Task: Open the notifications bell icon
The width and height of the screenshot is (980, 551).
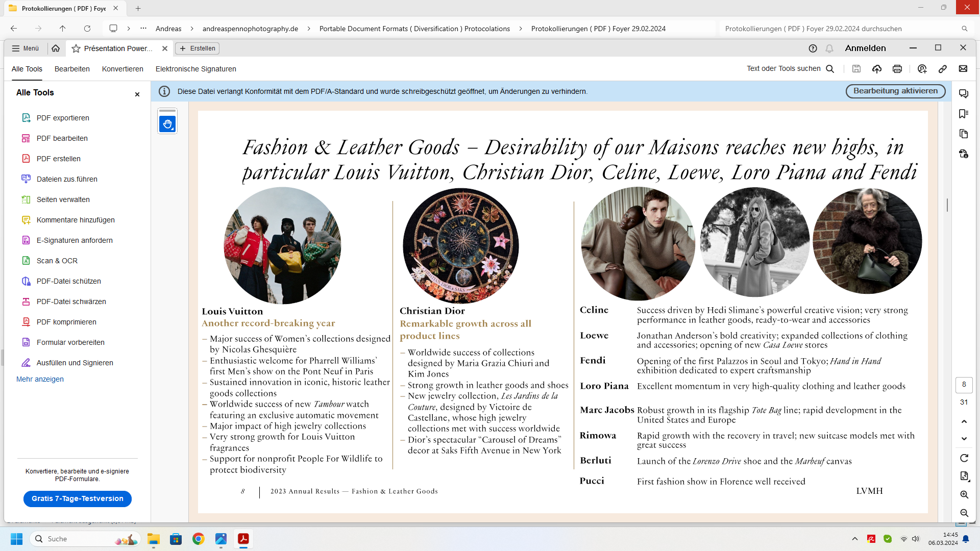Action: pyautogui.click(x=829, y=48)
